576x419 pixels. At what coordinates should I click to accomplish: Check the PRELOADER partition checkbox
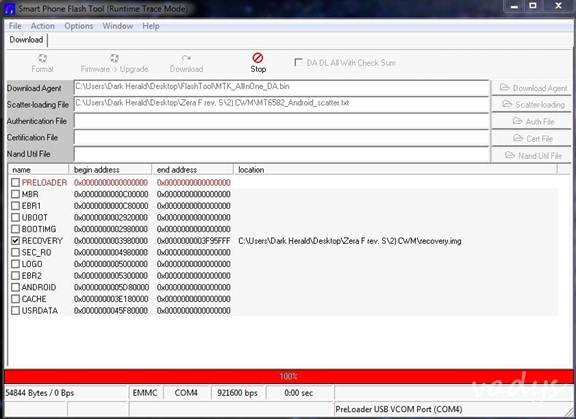tap(15, 183)
